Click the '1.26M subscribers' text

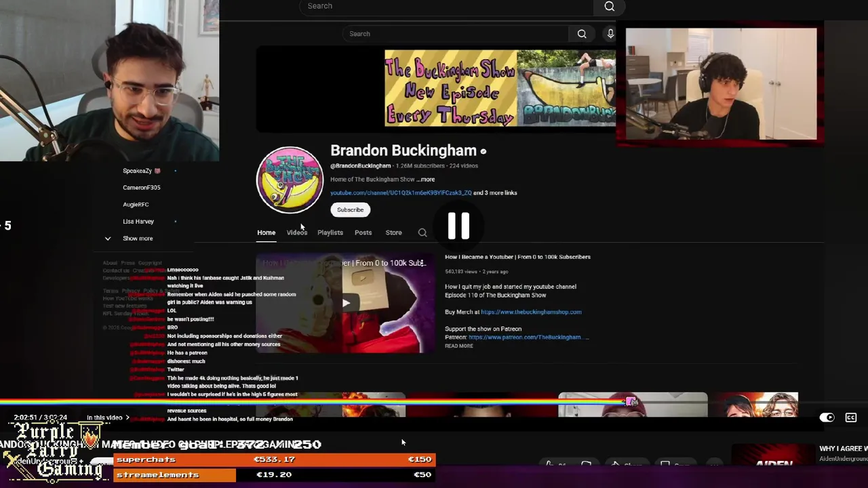pos(420,165)
